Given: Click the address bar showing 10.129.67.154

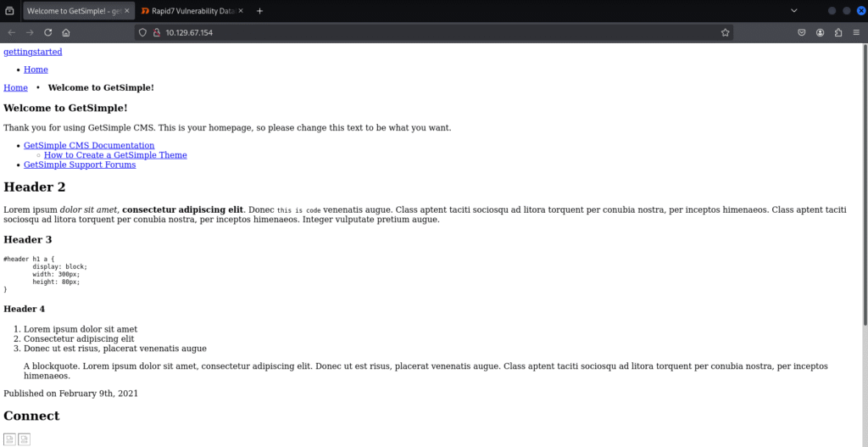Looking at the screenshot, I should [434, 33].
